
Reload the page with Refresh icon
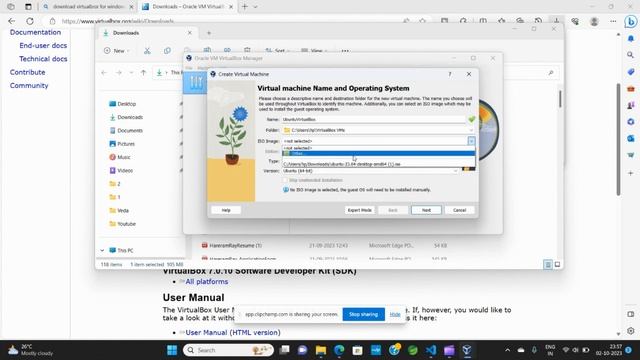coord(30,21)
